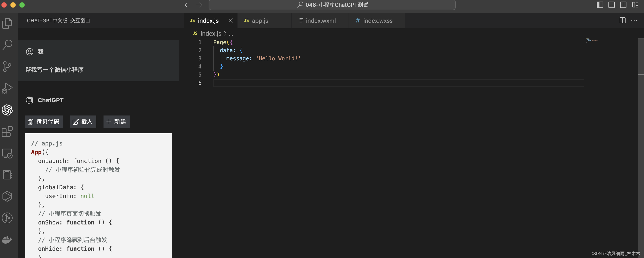The image size is (644, 258).
Task: Open the Remote Explorer icon
Action: point(7,153)
